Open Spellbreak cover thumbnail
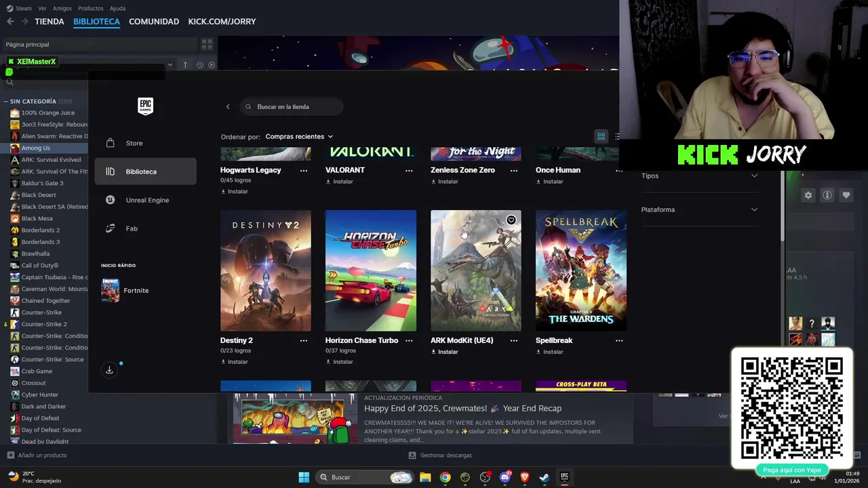The width and height of the screenshot is (868, 488). 581,270
